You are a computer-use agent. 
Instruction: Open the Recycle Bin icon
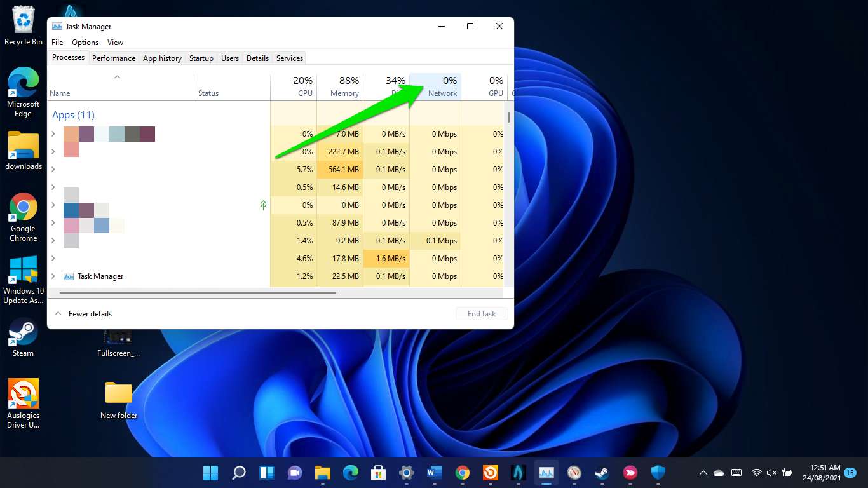pos(23,20)
